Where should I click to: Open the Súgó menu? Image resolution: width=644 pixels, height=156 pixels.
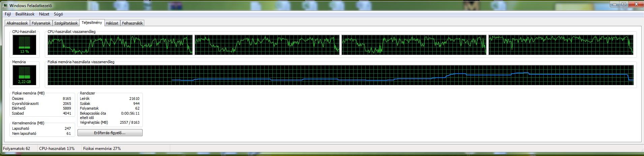pyautogui.click(x=58, y=14)
